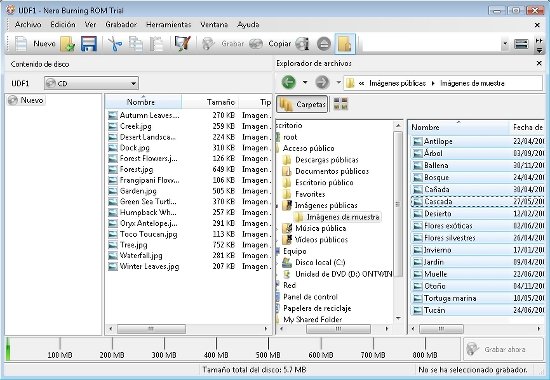Screen dimensions: 550x380
Task: Open the Edición menu
Action: tap(63, 25)
